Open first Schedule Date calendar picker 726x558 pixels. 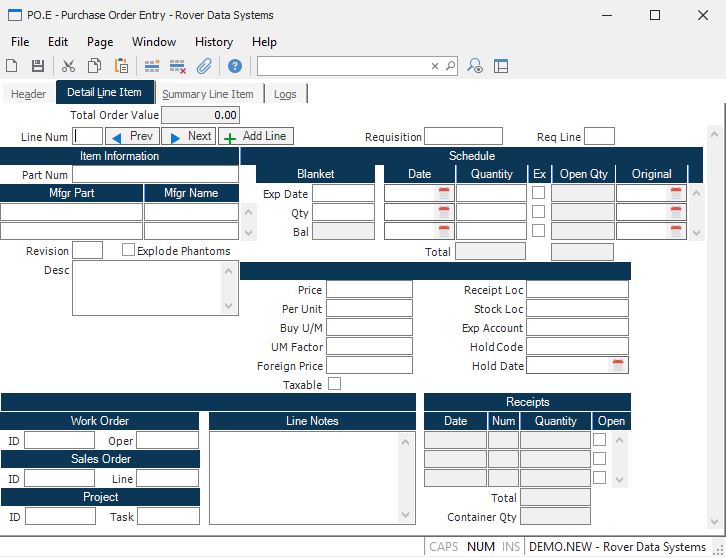coord(444,193)
